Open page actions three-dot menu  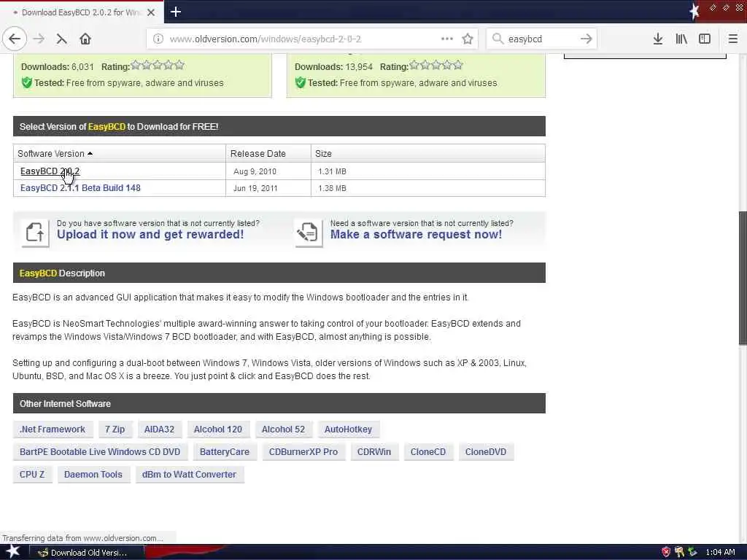click(447, 39)
